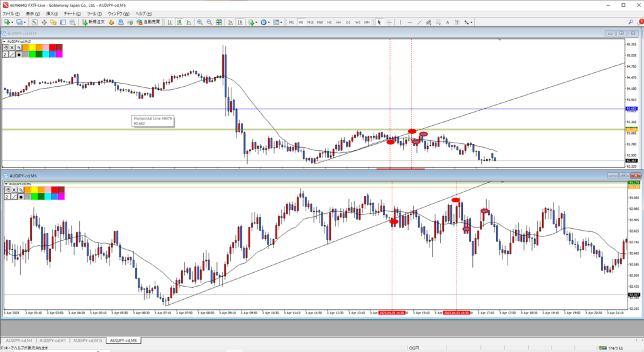The image size is (644, 352).
Task: Toggle chart auto scroll
Action: pyautogui.click(x=230, y=22)
